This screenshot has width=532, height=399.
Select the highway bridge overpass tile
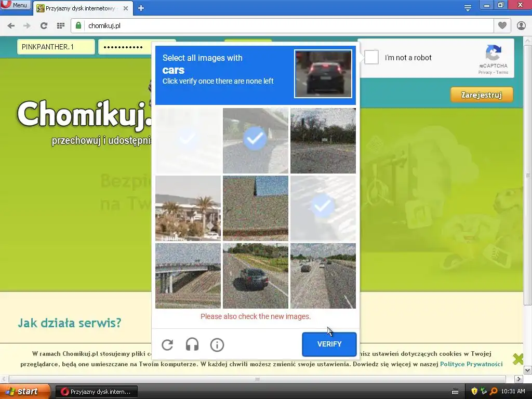[x=188, y=275]
